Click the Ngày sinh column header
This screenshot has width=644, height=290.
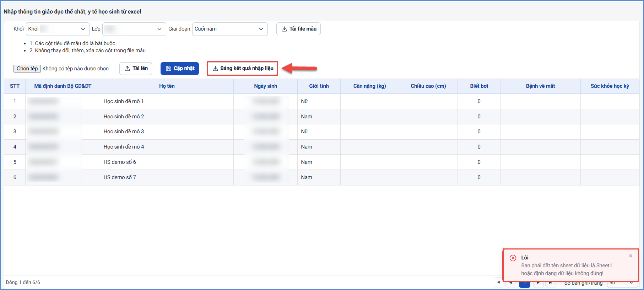click(x=265, y=86)
